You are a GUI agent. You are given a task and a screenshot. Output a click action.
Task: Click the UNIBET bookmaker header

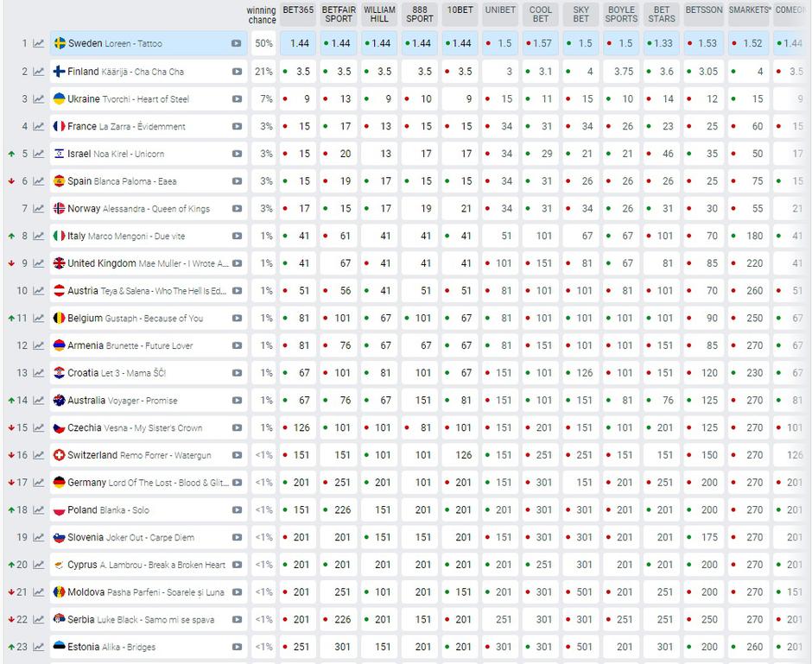pos(500,10)
